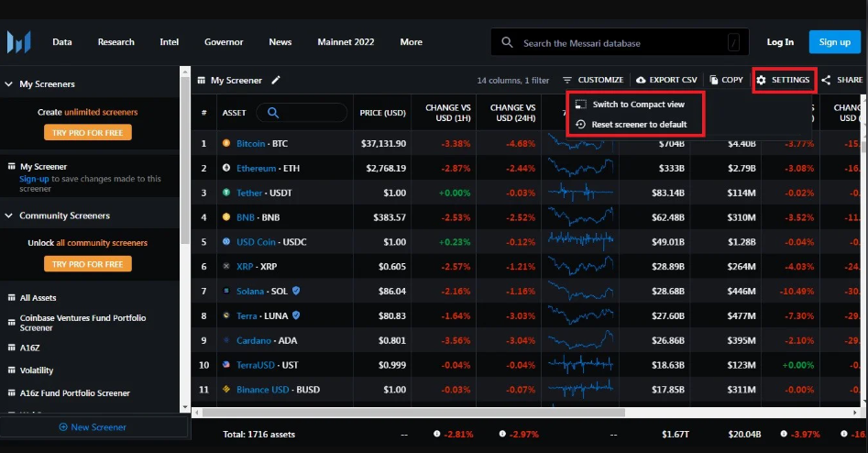
Task: Open the Customize columns panel
Action: (593, 80)
